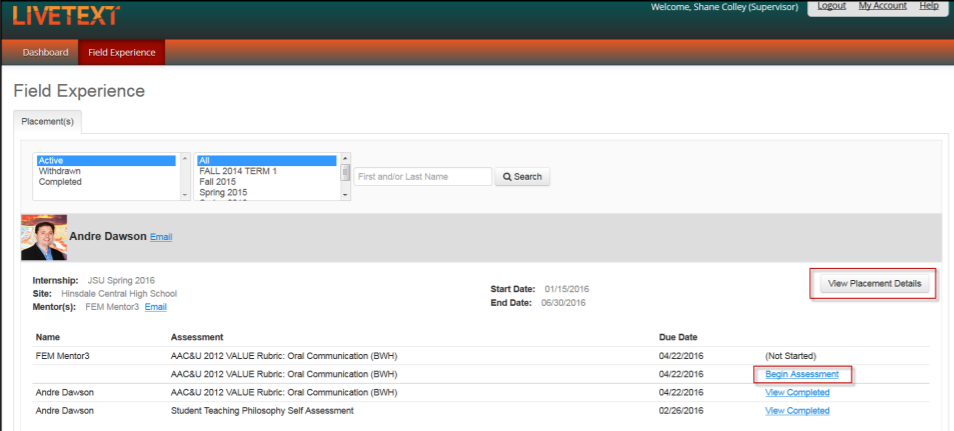Click the Field Experience page heading
The image size is (954, 431).
click(x=79, y=91)
